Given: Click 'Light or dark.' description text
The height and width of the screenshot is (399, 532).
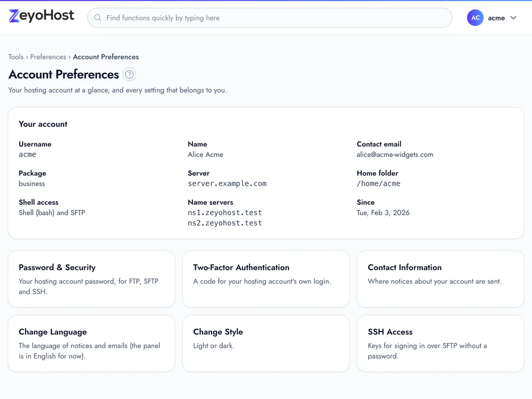Looking at the screenshot, I should 214,345.
